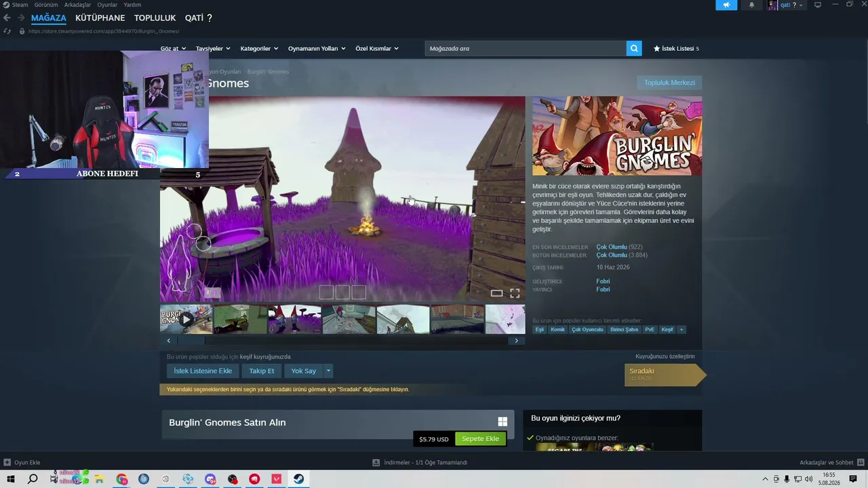Screen dimensions: 868x488
Task: Open the arrow dropdown beside Yok Say
Action: tap(328, 371)
